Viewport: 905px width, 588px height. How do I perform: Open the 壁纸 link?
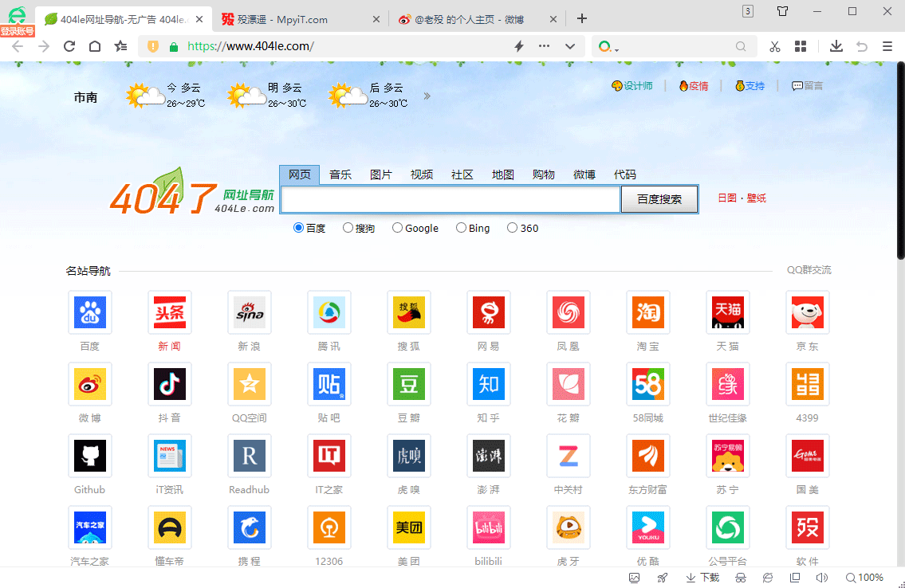[x=756, y=198]
